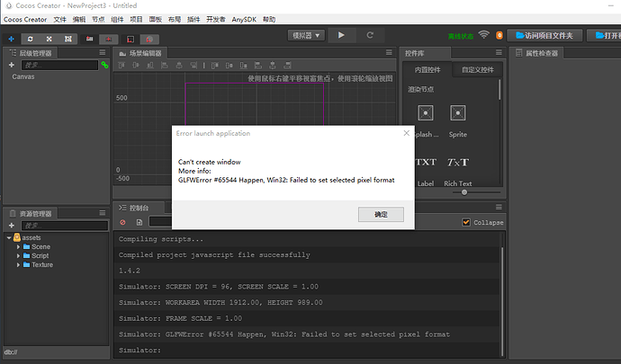Click the refresh preview icon

coord(370,35)
